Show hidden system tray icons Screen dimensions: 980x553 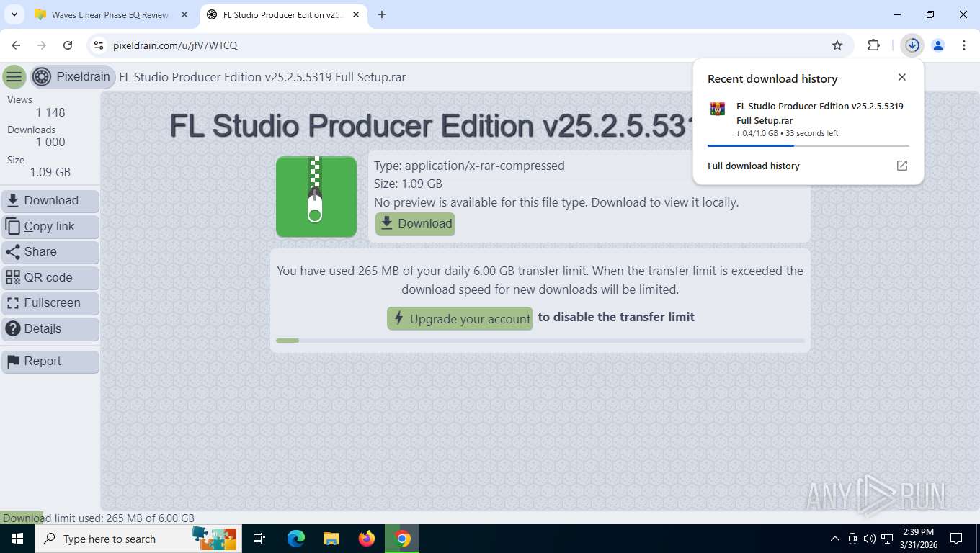pos(835,539)
